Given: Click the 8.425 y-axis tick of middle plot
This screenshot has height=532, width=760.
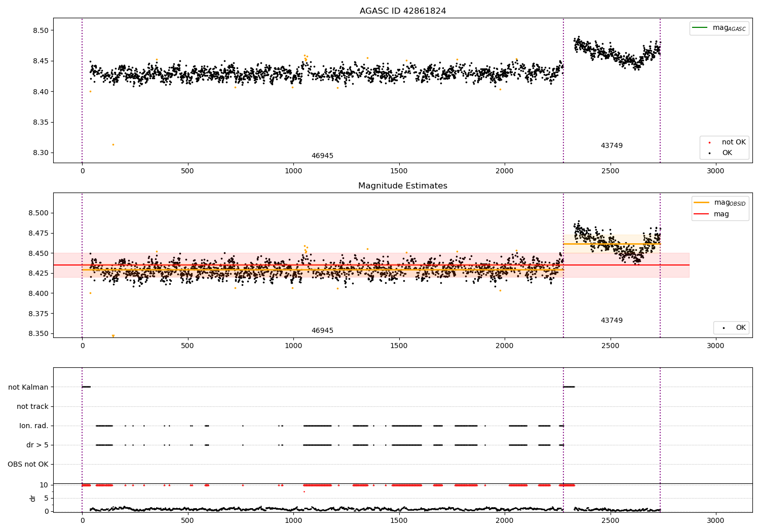Looking at the screenshot, I should click(x=38, y=274).
